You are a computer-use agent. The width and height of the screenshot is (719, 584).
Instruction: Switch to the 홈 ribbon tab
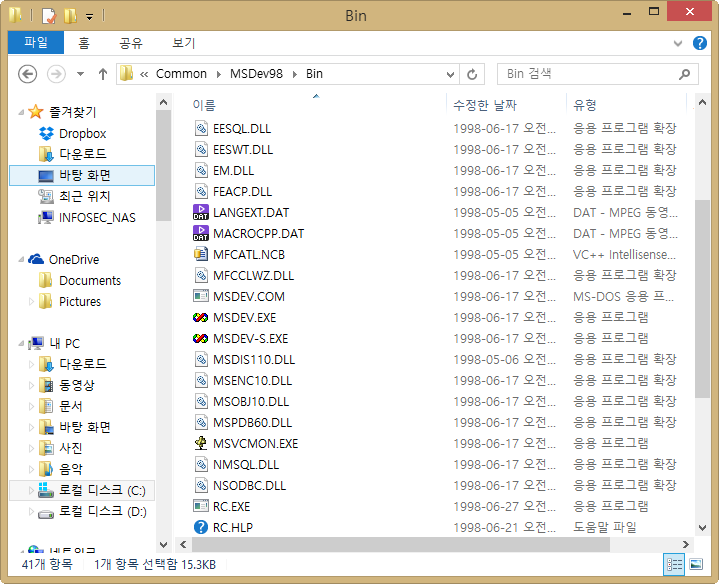coord(83,43)
